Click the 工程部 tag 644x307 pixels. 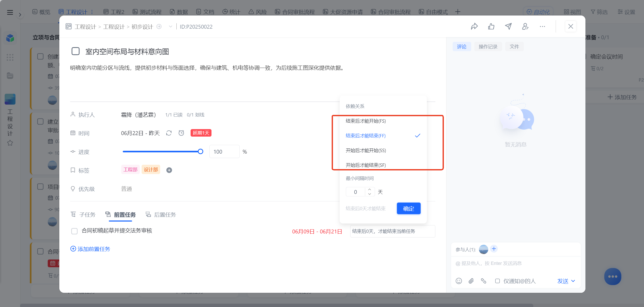pos(130,170)
